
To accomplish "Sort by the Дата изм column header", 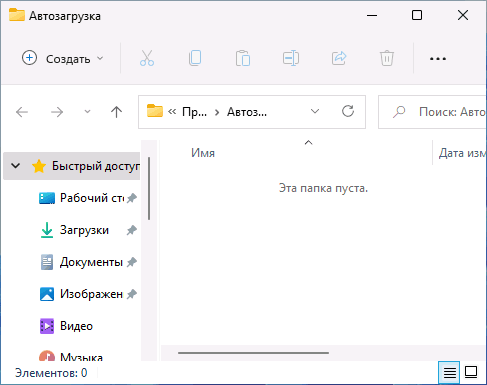I will click(462, 153).
